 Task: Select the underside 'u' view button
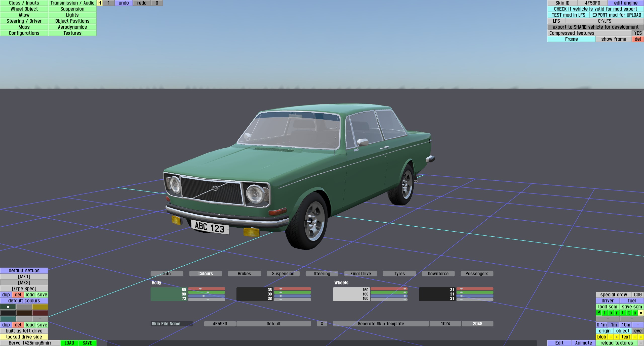pyautogui.click(x=635, y=313)
